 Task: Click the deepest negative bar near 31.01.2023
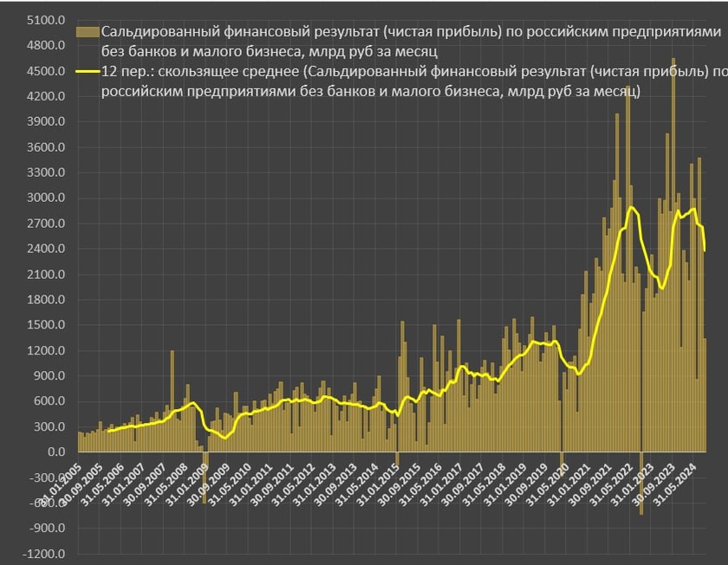pos(641,484)
